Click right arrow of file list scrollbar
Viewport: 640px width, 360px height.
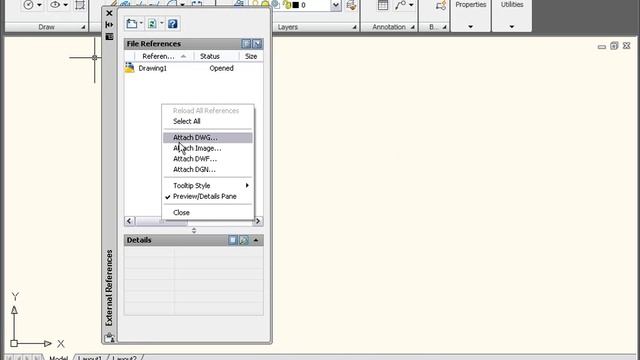(258, 221)
